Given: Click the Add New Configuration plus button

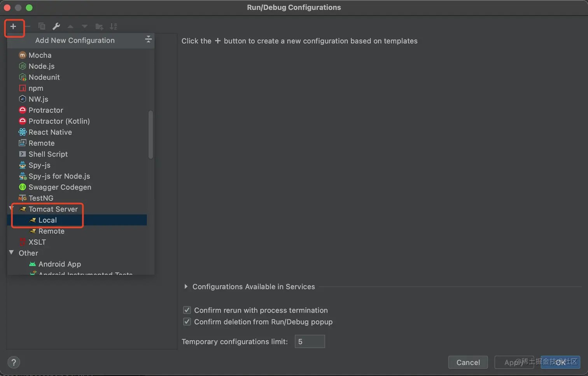Looking at the screenshot, I should click(x=13, y=26).
